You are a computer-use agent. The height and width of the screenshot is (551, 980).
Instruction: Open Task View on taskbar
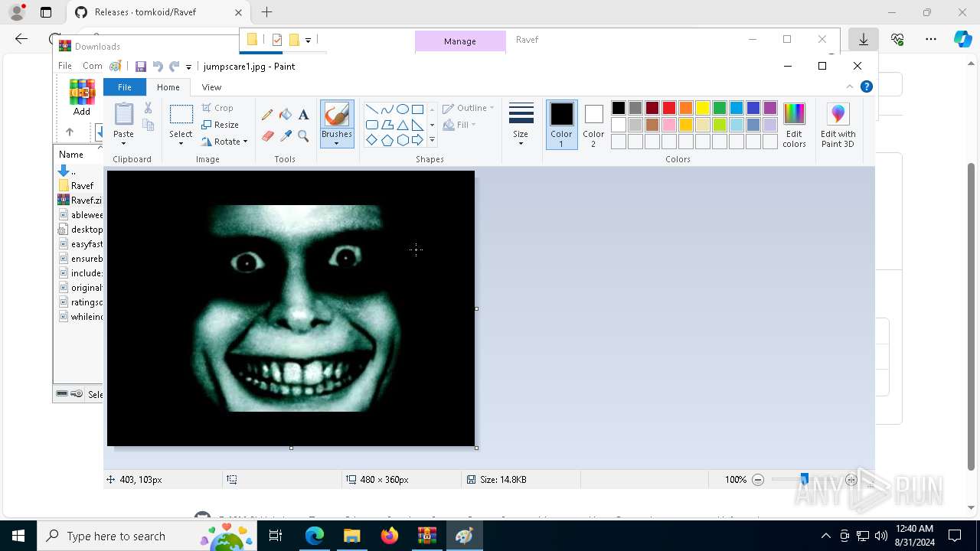(x=276, y=536)
